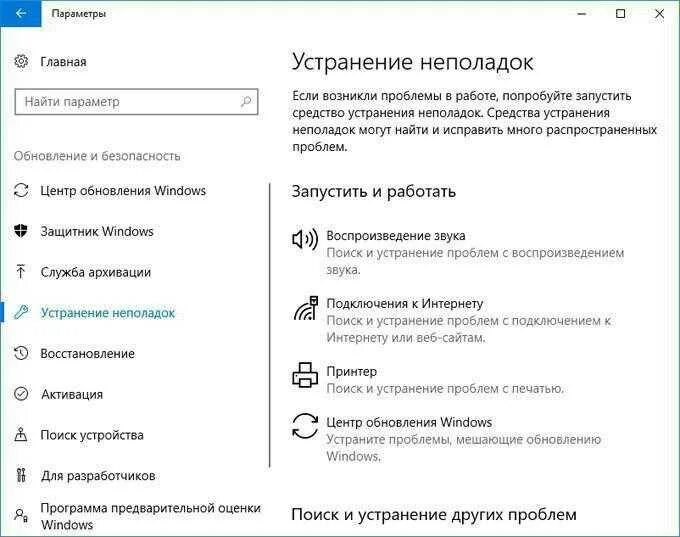Click the Восстановление history clock icon
This screenshot has height=537, width=680.
click(x=21, y=353)
